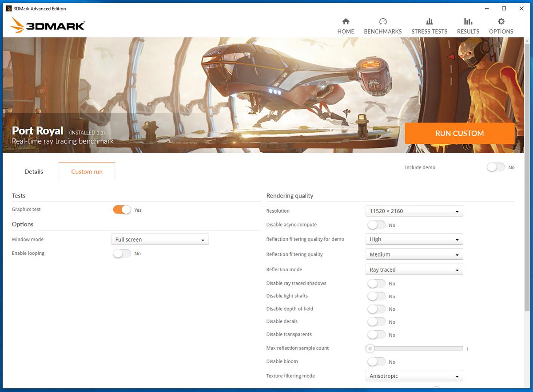Toggle Disable async compute
Screen dimensions: 533x392
[x=377, y=225]
